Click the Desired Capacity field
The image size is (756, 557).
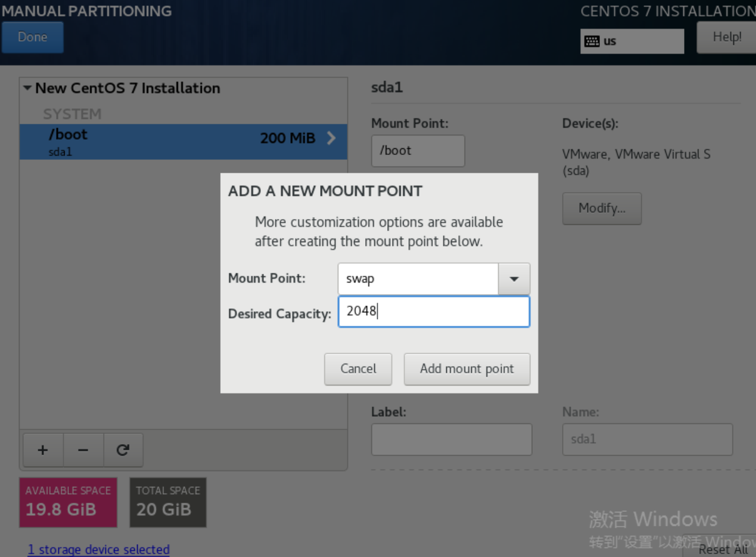(x=434, y=311)
